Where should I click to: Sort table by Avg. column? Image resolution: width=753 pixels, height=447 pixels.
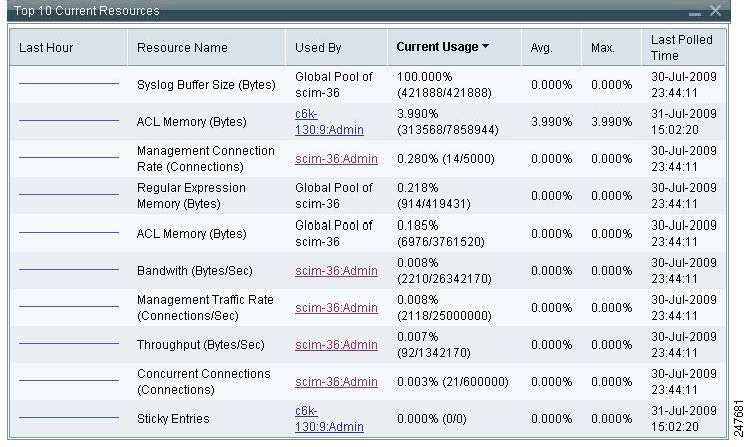click(x=543, y=47)
